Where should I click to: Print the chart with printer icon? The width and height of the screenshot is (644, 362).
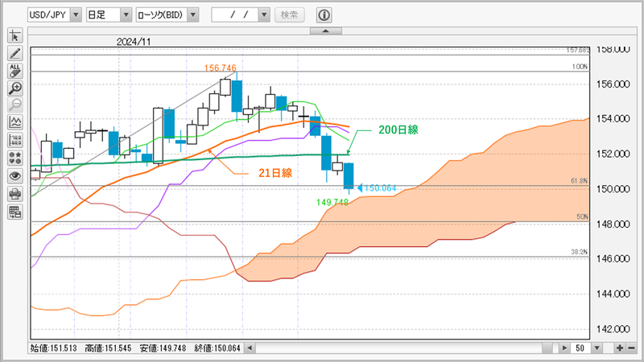(15, 194)
